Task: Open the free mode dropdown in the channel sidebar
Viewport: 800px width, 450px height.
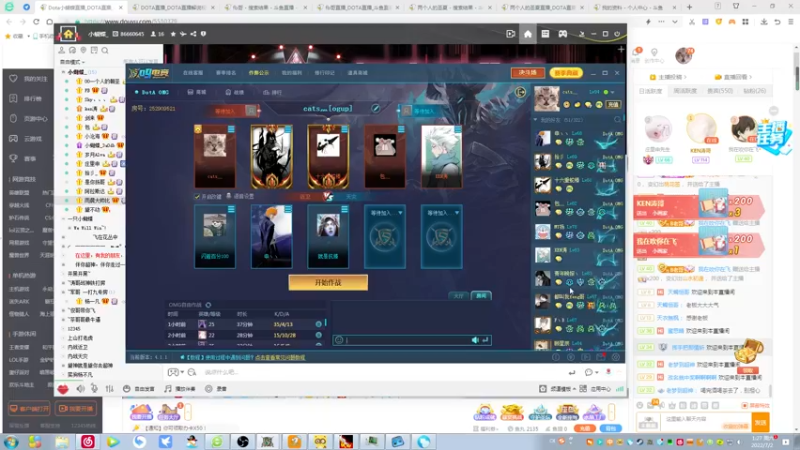Action: coord(72,62)
